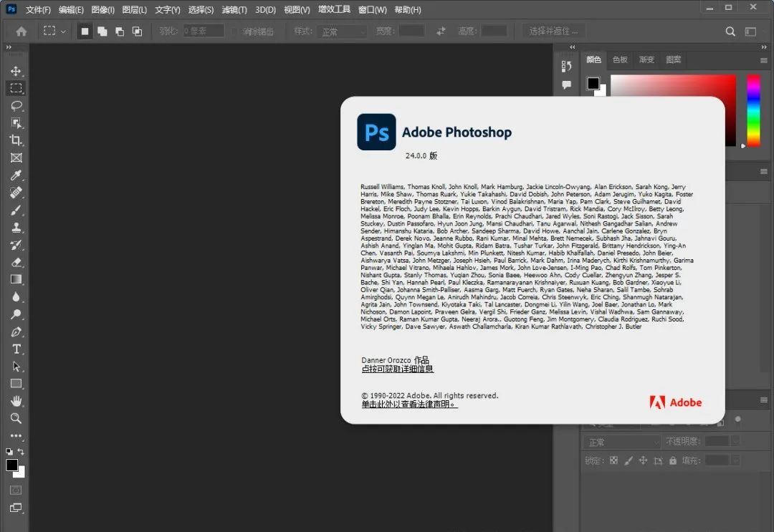Click the rainbow hue slider in the Color panel
The image size is (774, 532).
pos(753,111)
